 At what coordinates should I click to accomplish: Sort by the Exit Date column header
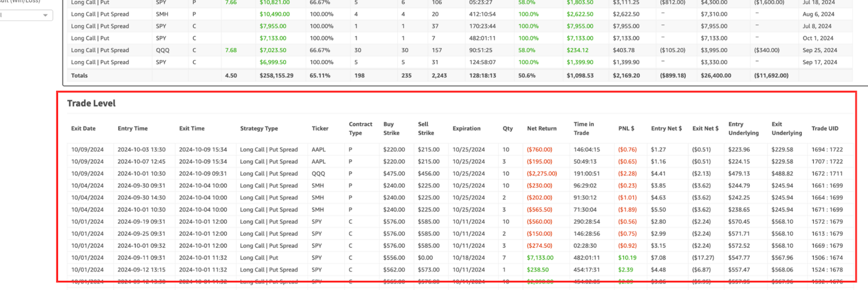[83, 129]
